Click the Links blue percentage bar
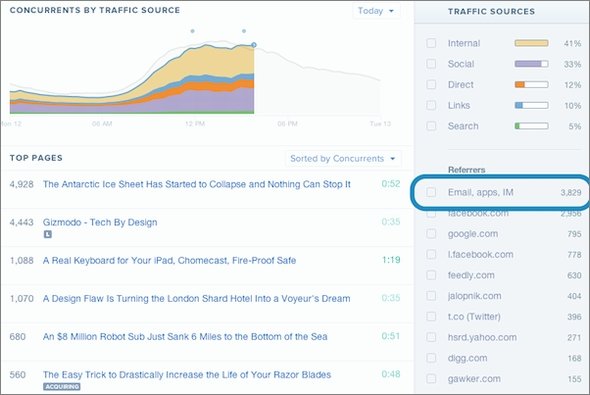Image resolution: width=590 pixels, height=395 pixels. (x=531, y=105)
